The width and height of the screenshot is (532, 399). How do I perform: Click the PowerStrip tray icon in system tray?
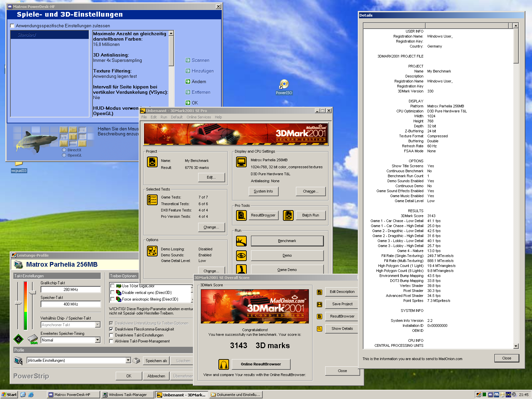478,395
